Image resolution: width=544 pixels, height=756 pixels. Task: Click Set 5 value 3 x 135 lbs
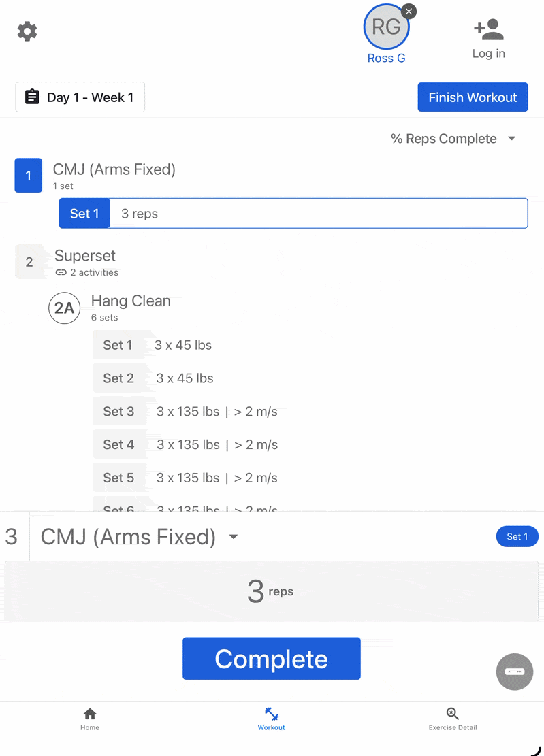[x=188, y=478]
